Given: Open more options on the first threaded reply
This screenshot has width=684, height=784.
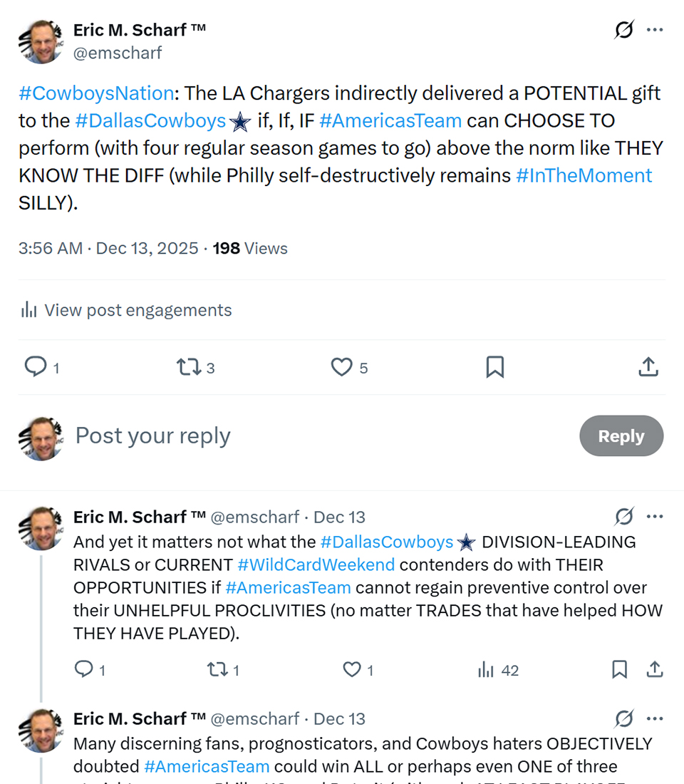Looking at the screenshot, I should 655,517.
